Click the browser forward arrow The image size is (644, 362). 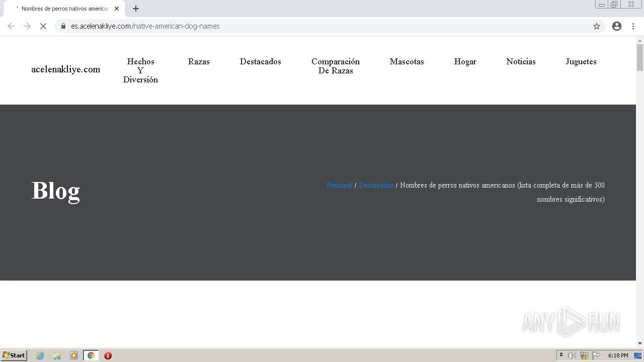click(27, 26)
